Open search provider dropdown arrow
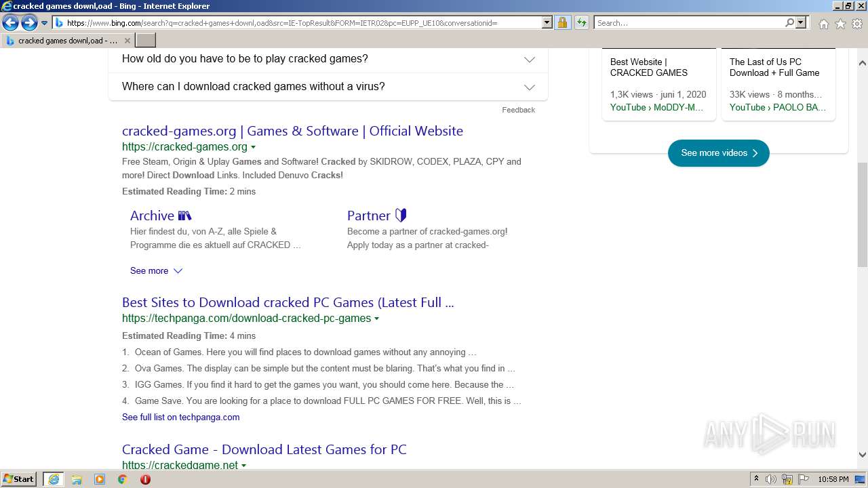 point(801,23)
